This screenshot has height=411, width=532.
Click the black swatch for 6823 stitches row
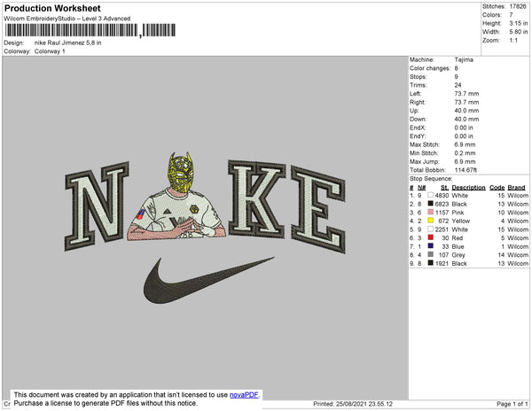pos(430,204)
